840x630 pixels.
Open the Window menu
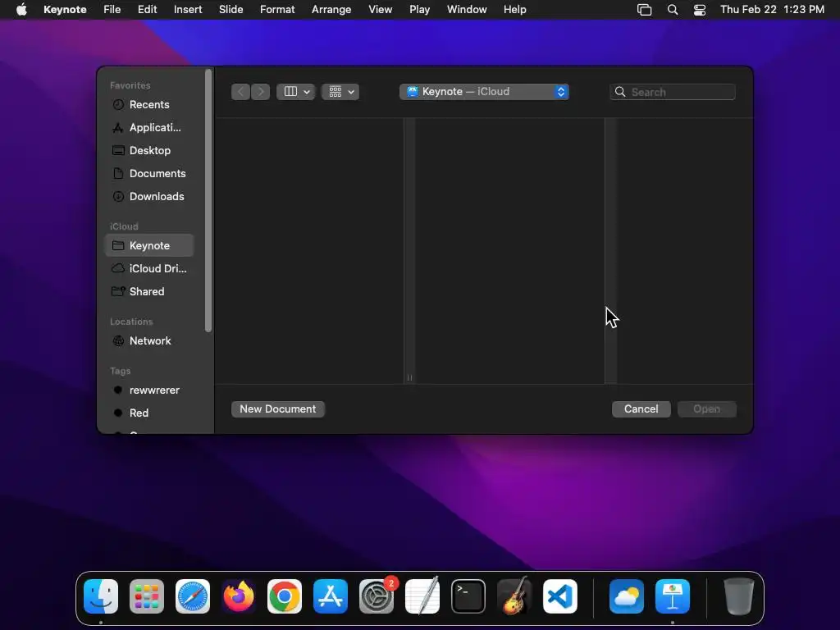coord(467,10)
